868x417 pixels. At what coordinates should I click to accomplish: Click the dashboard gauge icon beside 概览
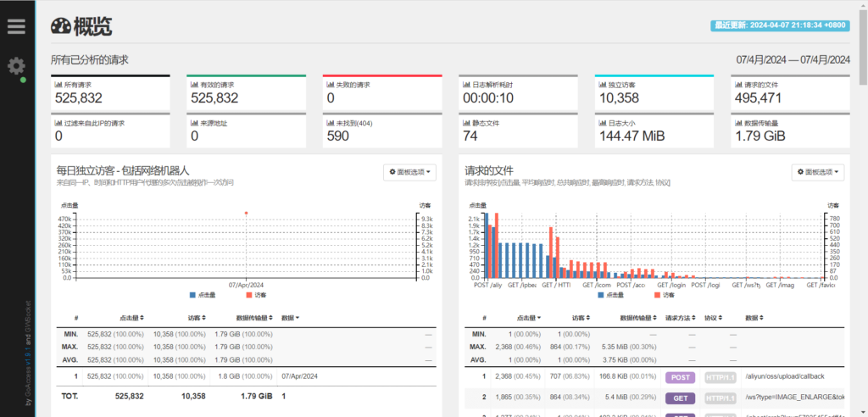pos(61,27)
